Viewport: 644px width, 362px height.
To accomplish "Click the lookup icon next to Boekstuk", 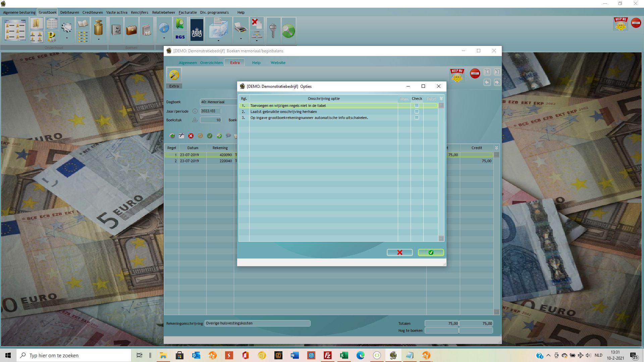I will pos(195,120).
